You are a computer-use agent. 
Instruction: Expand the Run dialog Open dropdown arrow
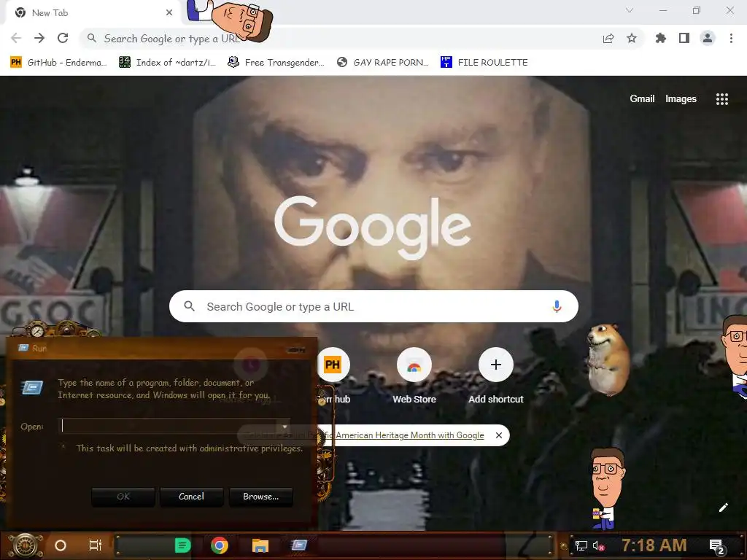click(285, 426)
